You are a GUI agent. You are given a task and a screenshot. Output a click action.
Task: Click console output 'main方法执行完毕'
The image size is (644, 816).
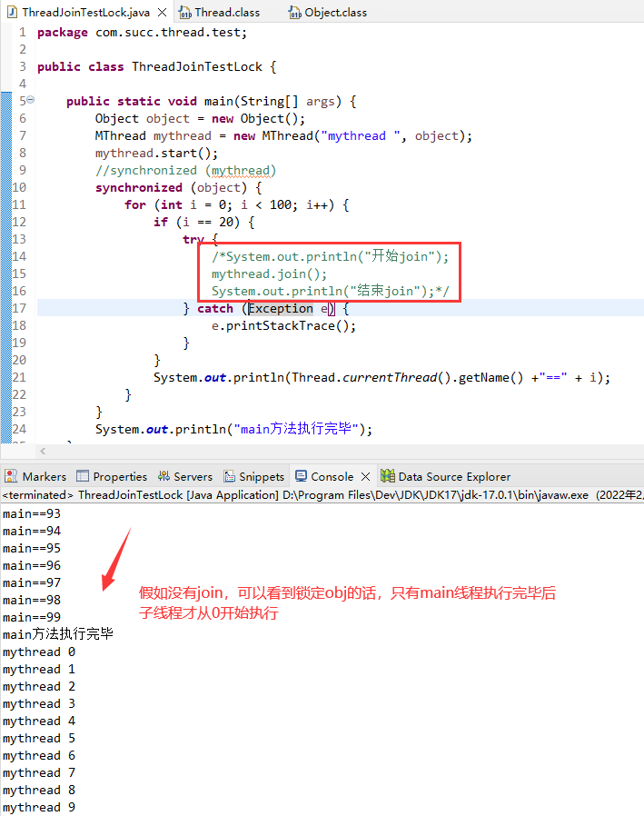point(58,634)
